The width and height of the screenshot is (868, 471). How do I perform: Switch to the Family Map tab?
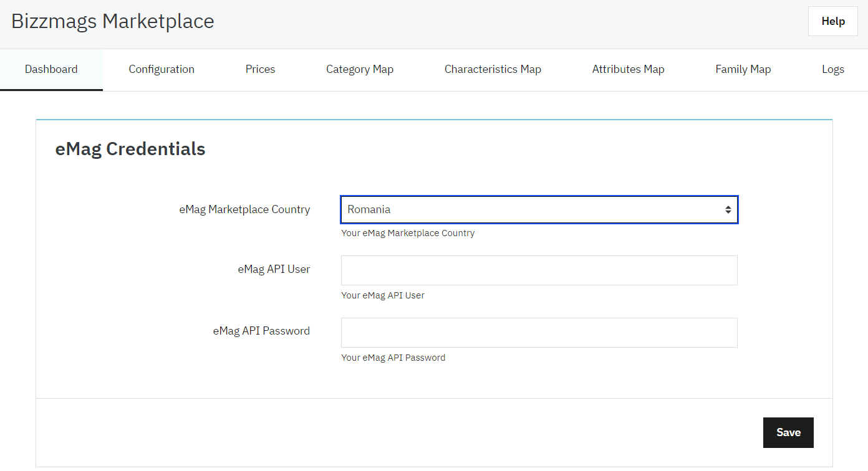[743, 69]
